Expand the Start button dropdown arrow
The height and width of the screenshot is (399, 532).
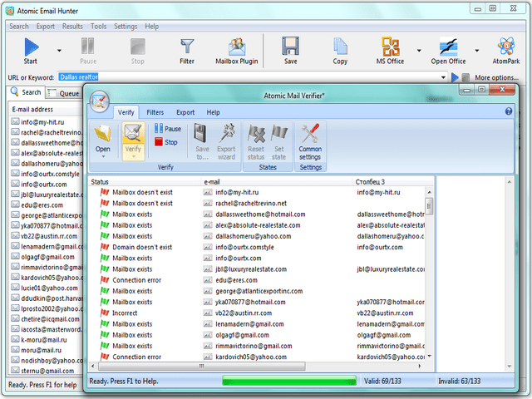click(x=59, y=50)
